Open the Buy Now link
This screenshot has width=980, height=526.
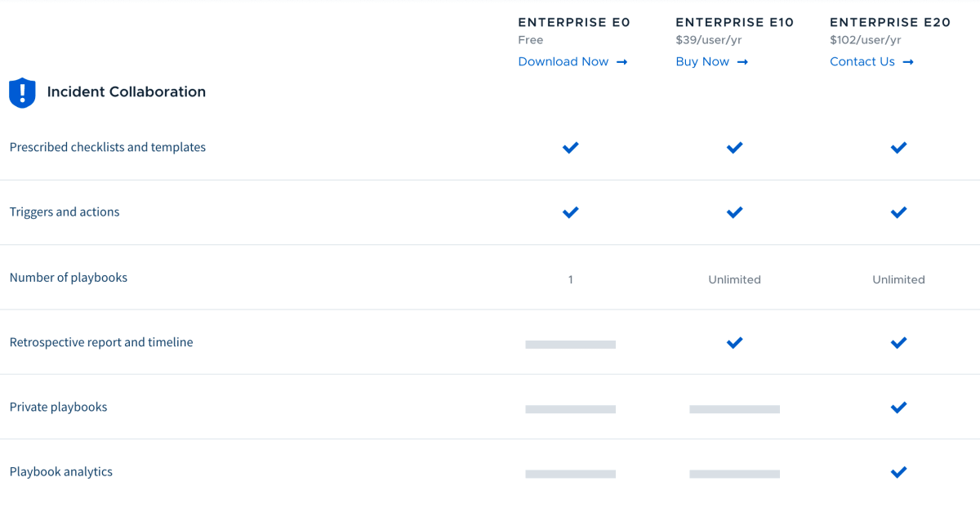[x=702, y=62]
